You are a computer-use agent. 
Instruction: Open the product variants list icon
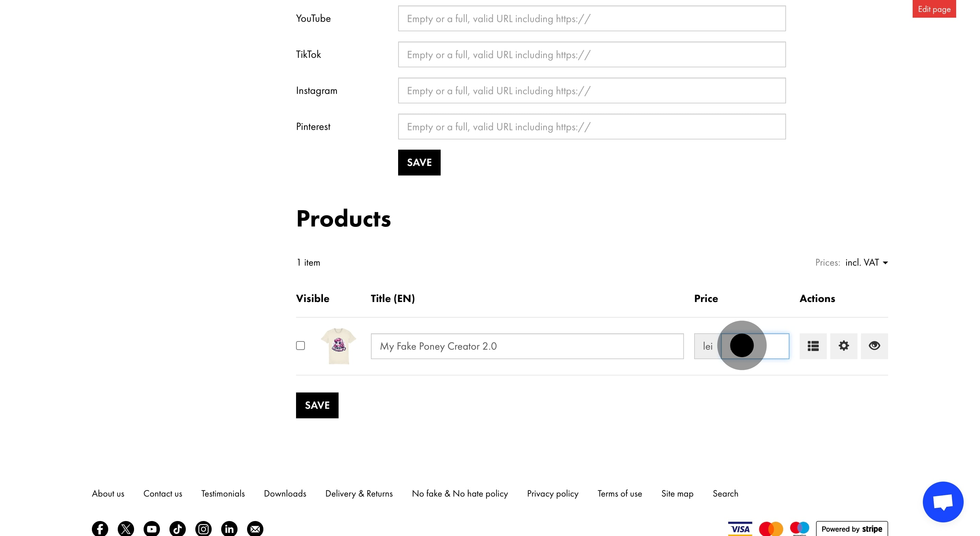[813, 346]
